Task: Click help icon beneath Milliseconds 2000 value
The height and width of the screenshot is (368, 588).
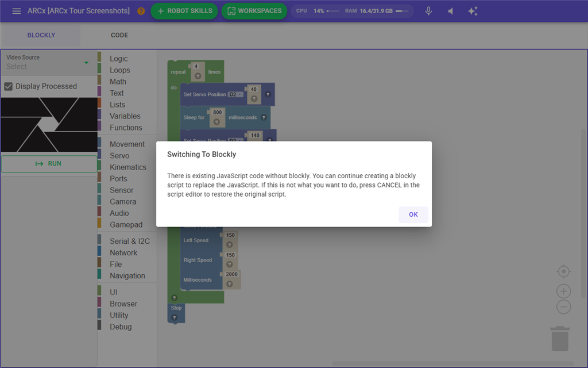Action: click(x=230, y=284)
